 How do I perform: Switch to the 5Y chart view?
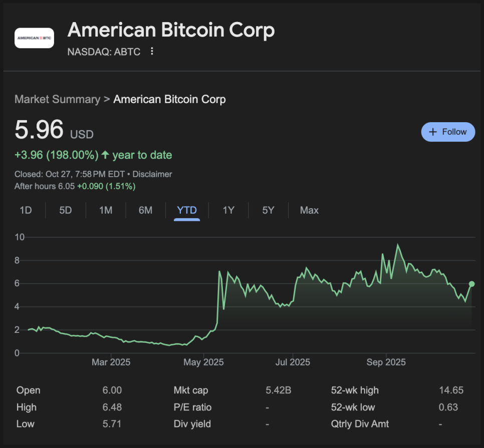tap(269, 210)
